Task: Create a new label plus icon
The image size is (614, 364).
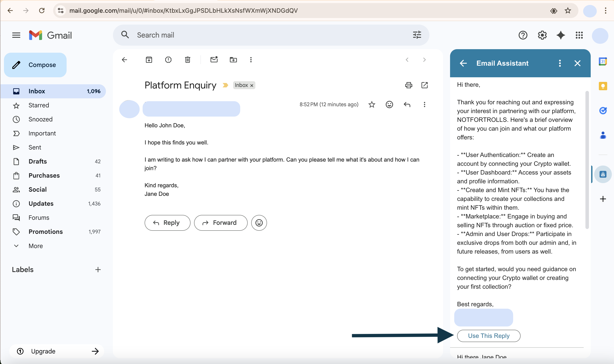Action: (98, 270)
